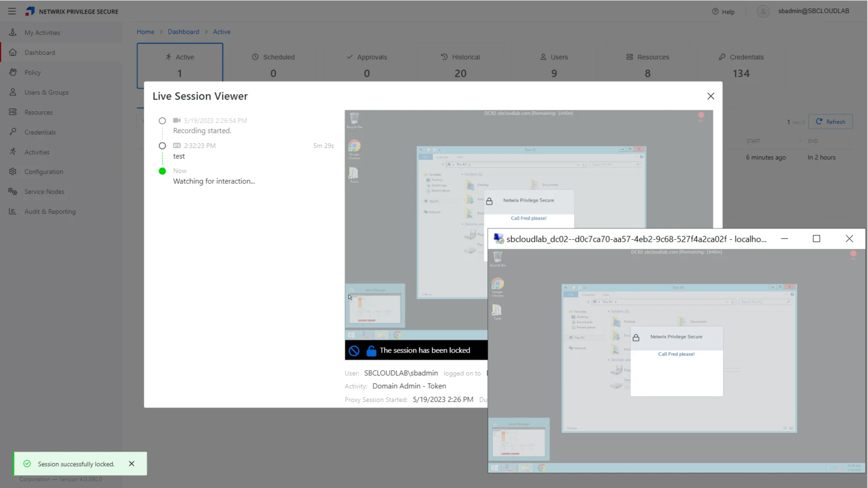Go to My Activities in sidebar
This screenshot has height=488, width=868.
pyautogui.click(x=42, y=32)
